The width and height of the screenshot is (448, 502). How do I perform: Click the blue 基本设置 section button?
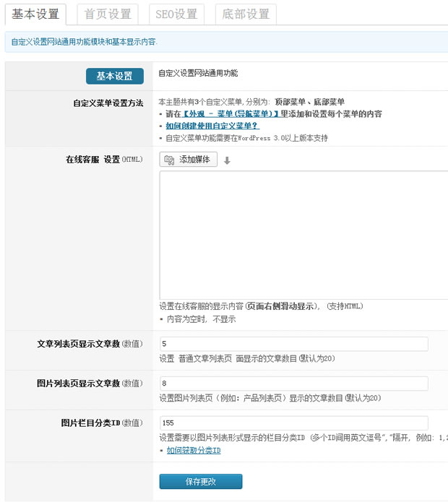pos(114,76)
